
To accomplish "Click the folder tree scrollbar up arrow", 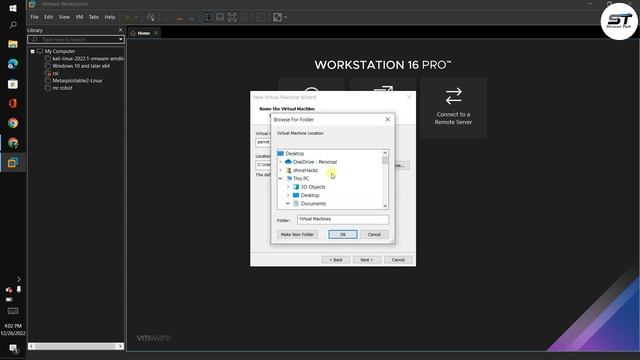I will (385, 153).
